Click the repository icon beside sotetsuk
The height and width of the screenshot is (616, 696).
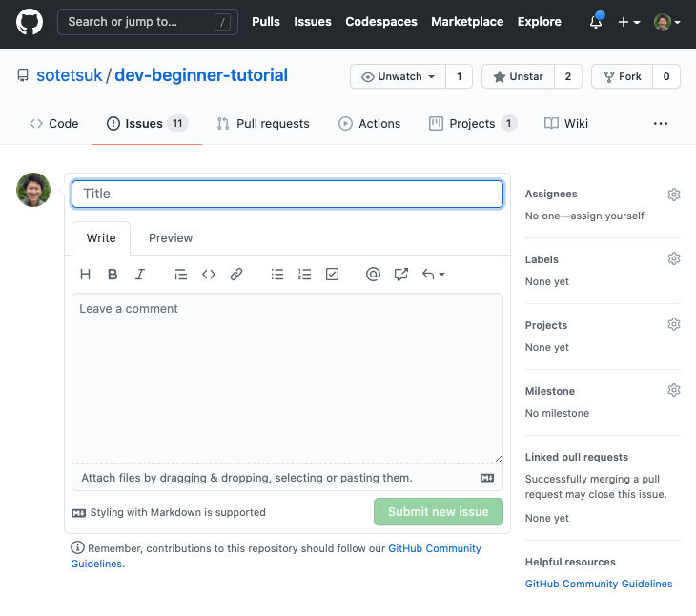click(23, 75)
